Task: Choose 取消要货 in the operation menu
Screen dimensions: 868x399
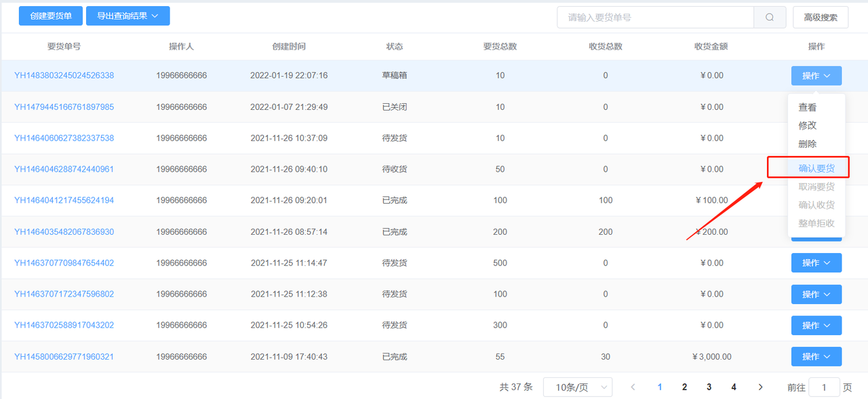Action: point(816,187)
